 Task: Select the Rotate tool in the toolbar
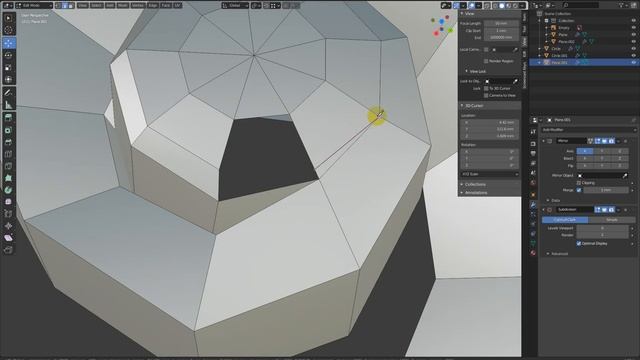tap(9, 55)
